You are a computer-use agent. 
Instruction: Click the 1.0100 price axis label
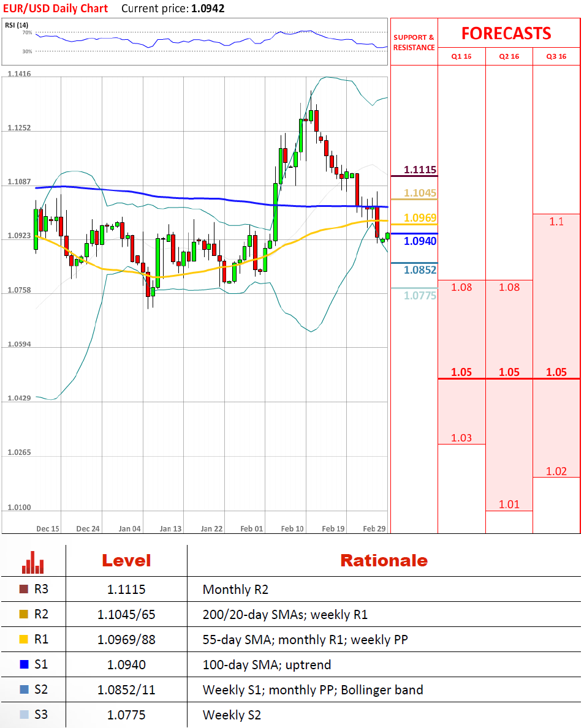19,508
